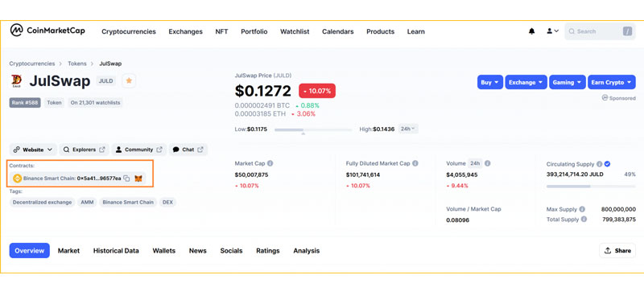Switch to the Analysis tab
The height and width of the screenshot is (304, 644).
307,251
